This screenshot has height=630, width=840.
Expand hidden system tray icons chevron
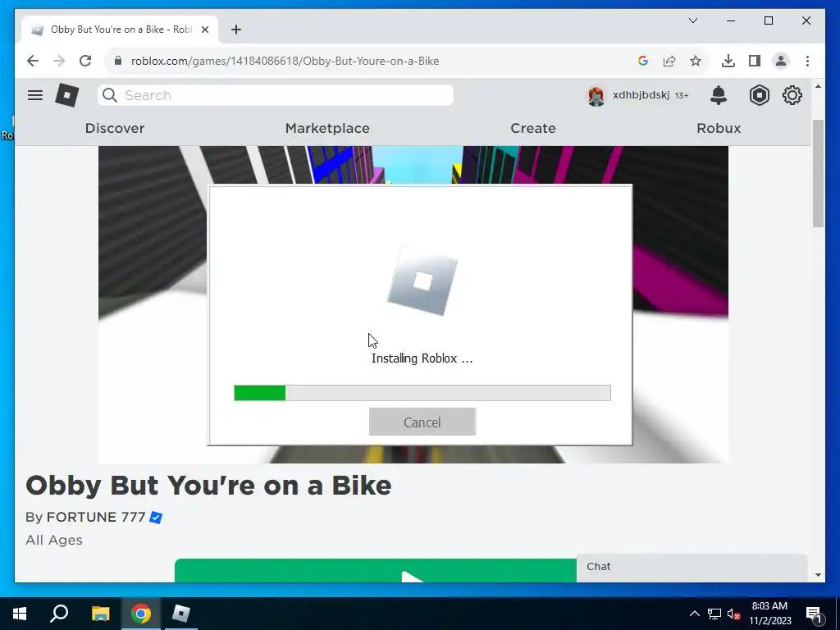[x=694, y=614]
